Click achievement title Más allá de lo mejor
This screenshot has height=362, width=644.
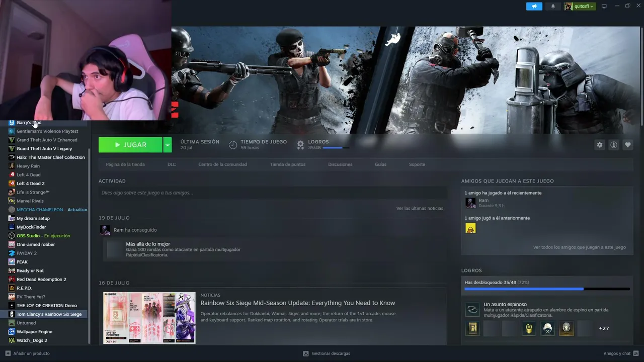tap(148, 244)
